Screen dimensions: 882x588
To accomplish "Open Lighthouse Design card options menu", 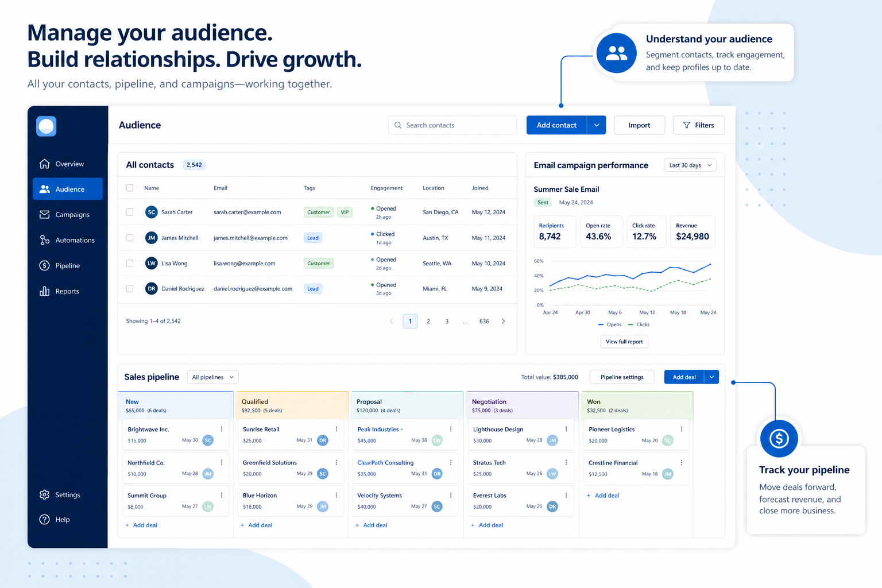I will pyautogui.click(x=566, y=429).
